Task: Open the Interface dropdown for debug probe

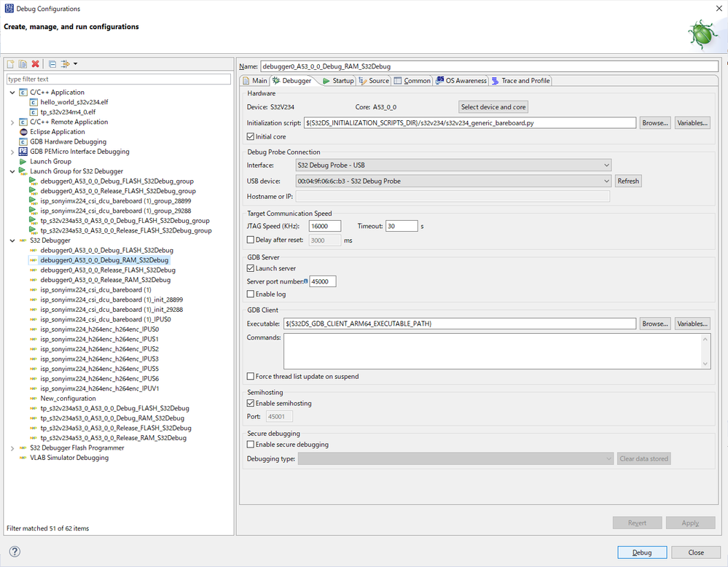Action: (x=453, y=165)
